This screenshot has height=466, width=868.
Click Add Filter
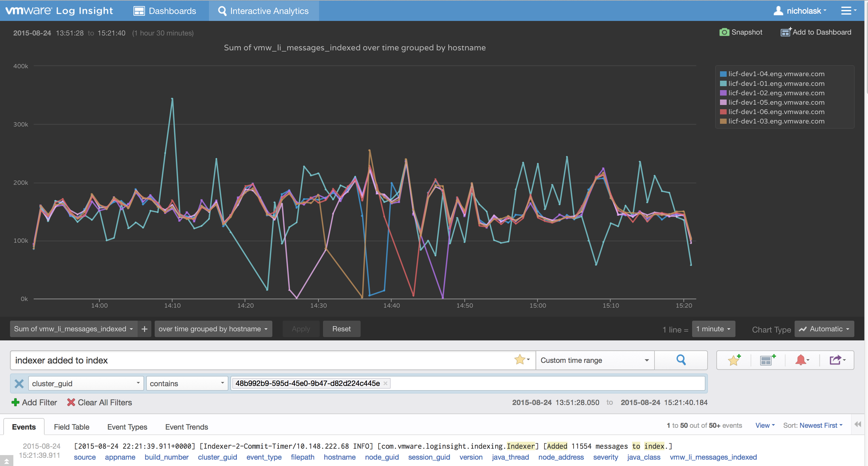(34, 402)
